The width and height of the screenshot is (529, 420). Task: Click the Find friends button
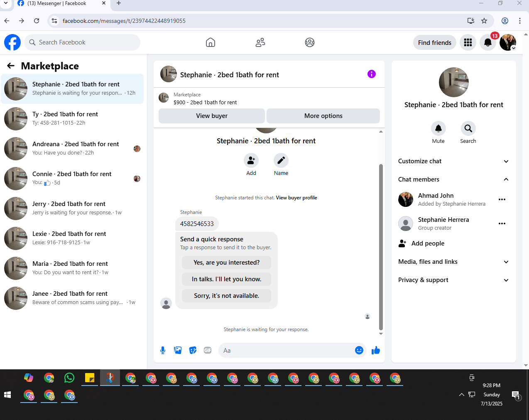pos(435,42)
